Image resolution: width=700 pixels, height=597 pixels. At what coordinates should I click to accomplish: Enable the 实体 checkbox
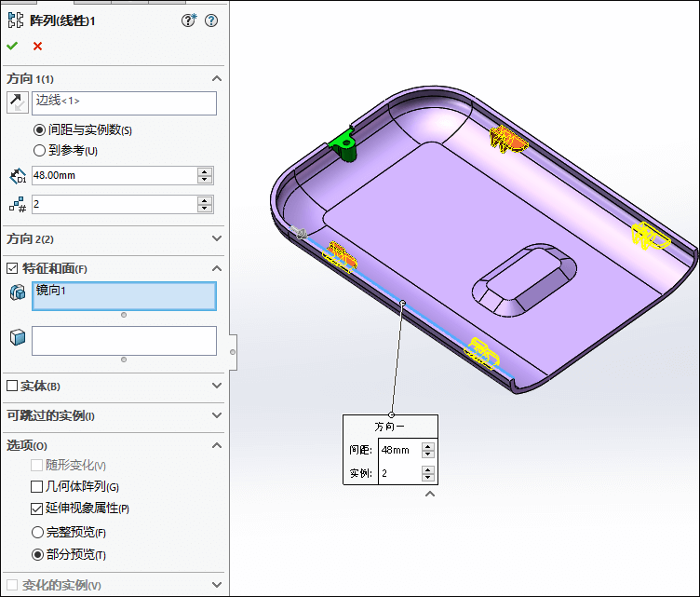pos(12,386)
